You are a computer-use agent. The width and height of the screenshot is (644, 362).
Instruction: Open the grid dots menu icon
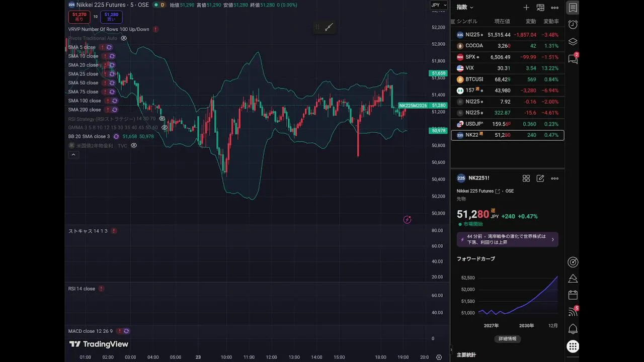pos(573,346)
